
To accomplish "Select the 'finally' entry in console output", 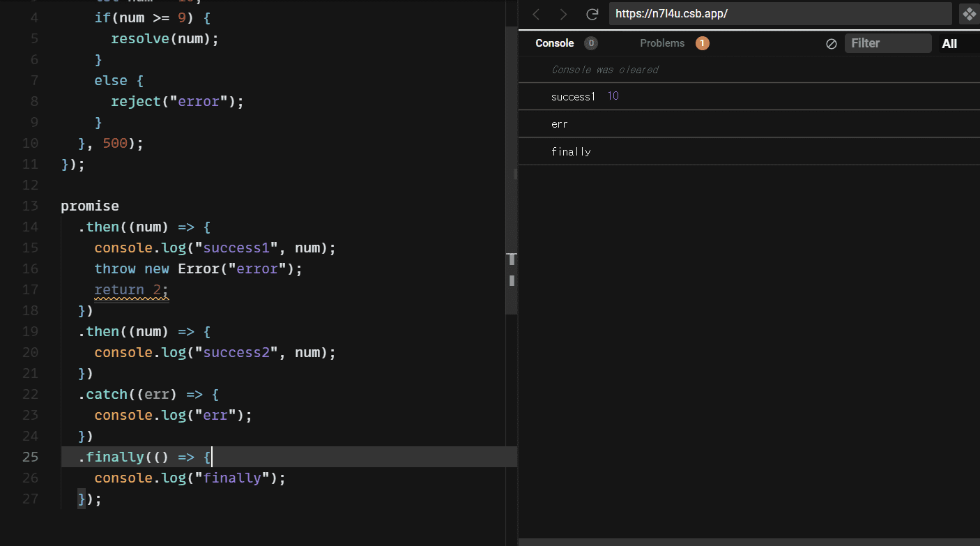I will (x=571, y=151).
